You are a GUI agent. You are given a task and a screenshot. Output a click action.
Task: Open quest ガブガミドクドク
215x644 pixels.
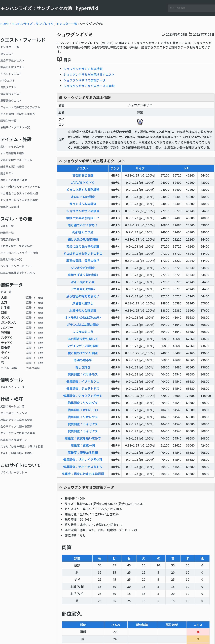(x=83, y=183)
